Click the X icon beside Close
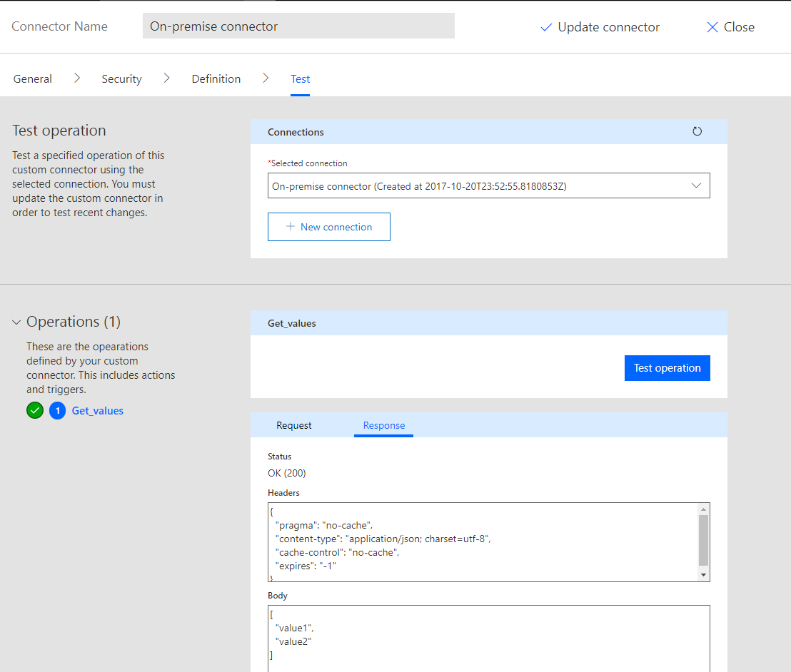The image size is (791, 672). 712,27
